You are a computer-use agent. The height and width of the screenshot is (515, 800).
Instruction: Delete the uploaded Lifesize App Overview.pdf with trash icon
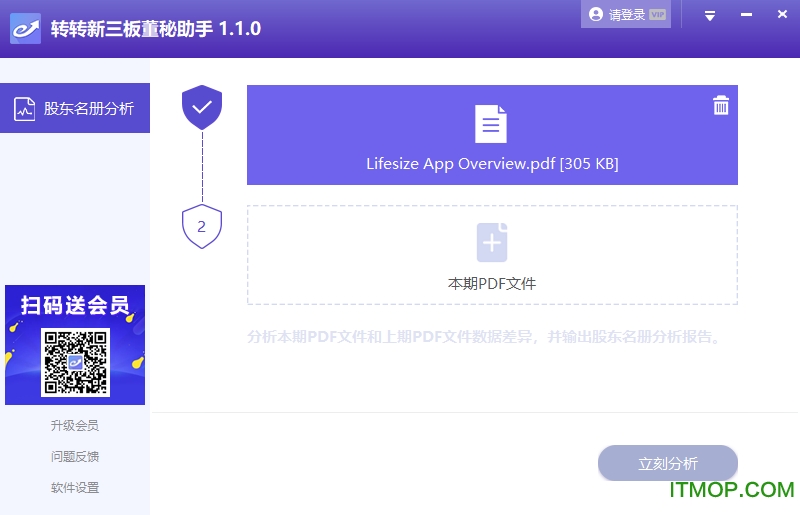click(x=721, y=106)
